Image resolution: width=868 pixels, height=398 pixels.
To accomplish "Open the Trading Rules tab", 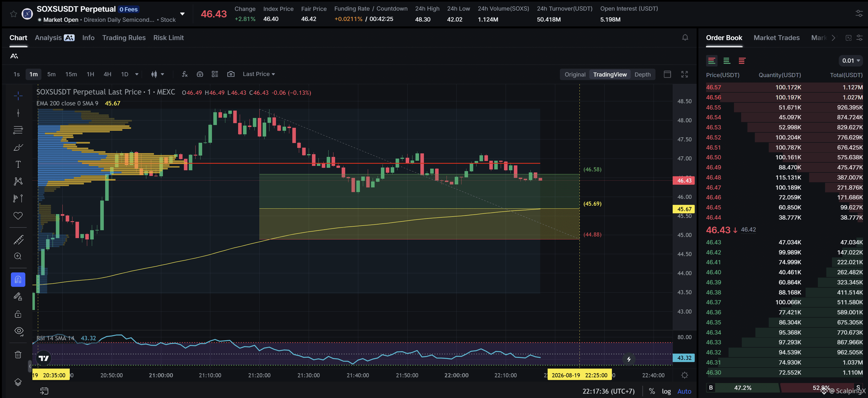I will click(124, 38).
